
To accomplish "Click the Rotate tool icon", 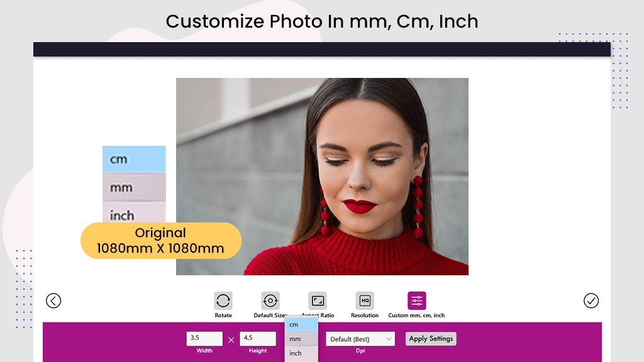I will [223, 300].
